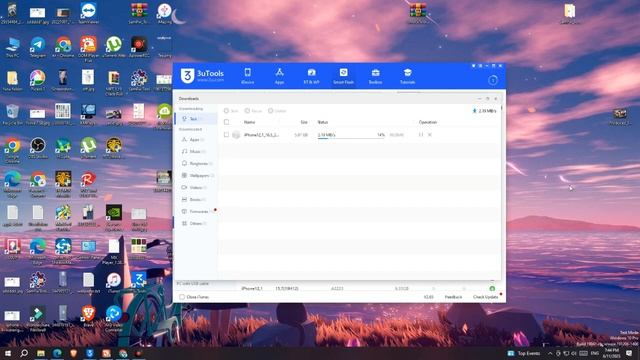Click the 14% progress value
This screenshot has height=360, width=640.
381,135
